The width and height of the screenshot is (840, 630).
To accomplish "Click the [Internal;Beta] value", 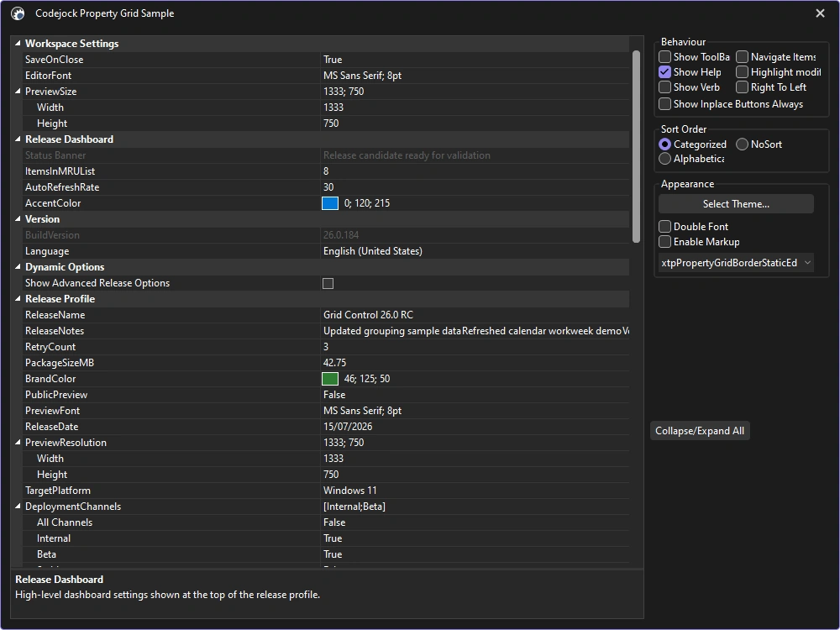I will pyautogui.click(x=354, y=507).
